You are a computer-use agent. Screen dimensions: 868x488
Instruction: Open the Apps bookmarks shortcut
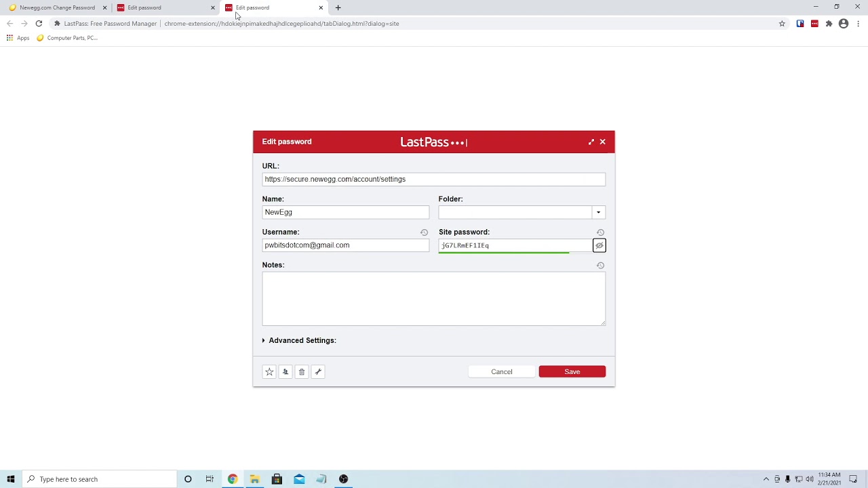click(18, 38)
